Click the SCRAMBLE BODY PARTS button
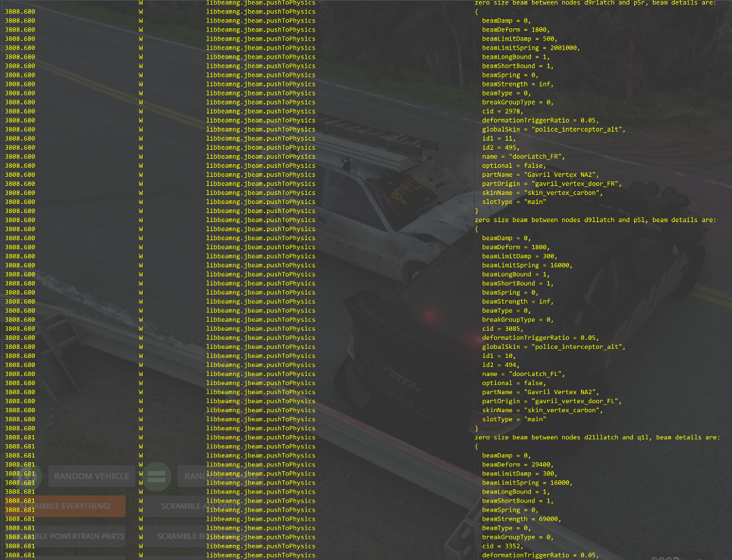The image size is (732, 560). pos(201,536)
